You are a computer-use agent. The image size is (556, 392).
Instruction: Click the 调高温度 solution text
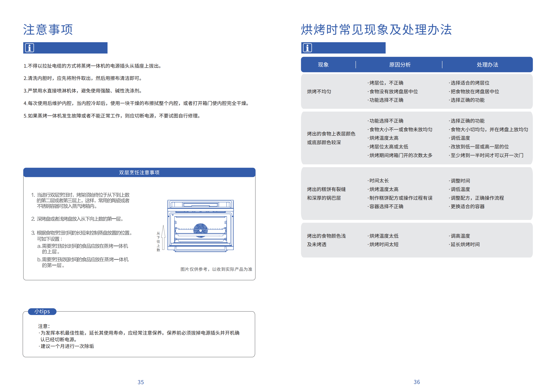tap(460, 236)
